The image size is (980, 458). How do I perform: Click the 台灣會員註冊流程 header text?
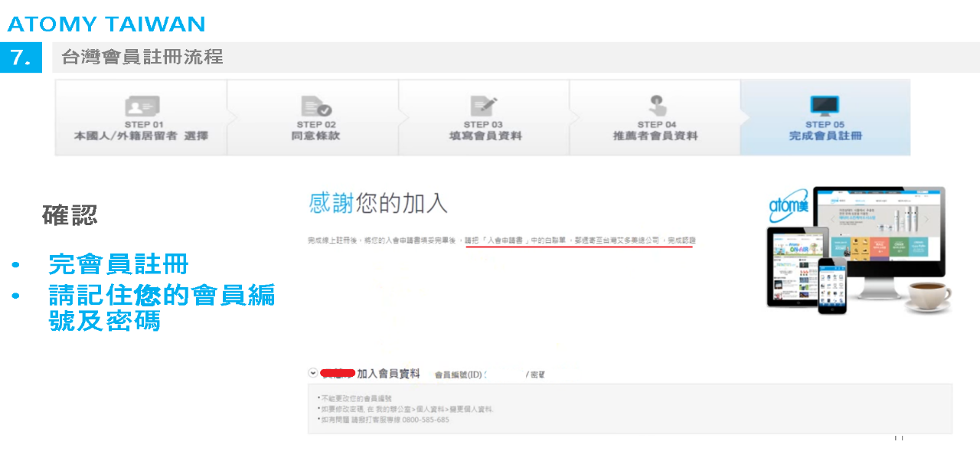click(x=142, y=57)
